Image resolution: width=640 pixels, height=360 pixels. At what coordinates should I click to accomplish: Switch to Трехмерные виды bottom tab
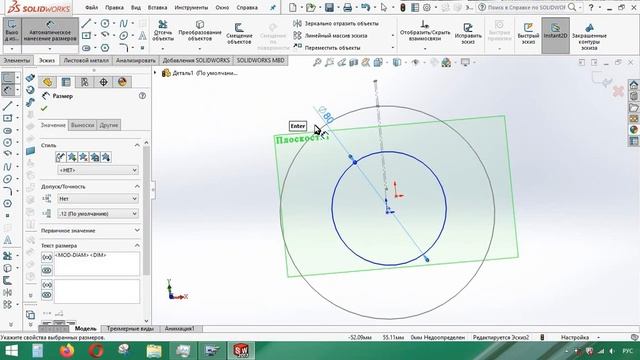click(x=130, y=329)
